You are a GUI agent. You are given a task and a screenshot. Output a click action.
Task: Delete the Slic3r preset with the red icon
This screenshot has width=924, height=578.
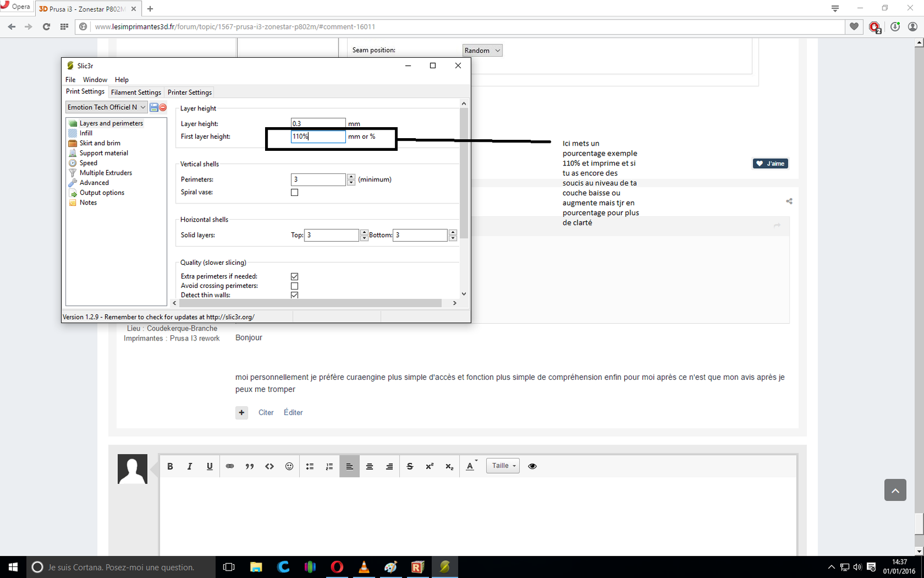[x=163, y=108]
